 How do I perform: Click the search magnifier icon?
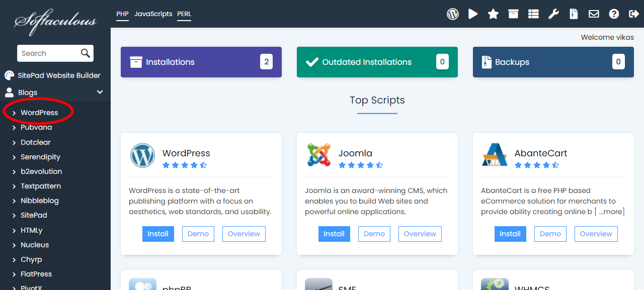pyautogui.click(x=86, y=53)
